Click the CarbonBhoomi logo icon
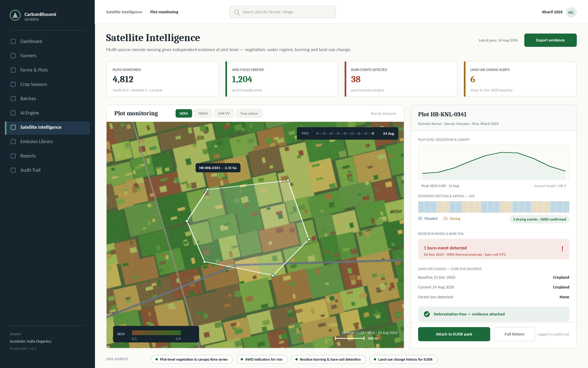This screenshot has width=588, height=368. click(x=15, y=16)
